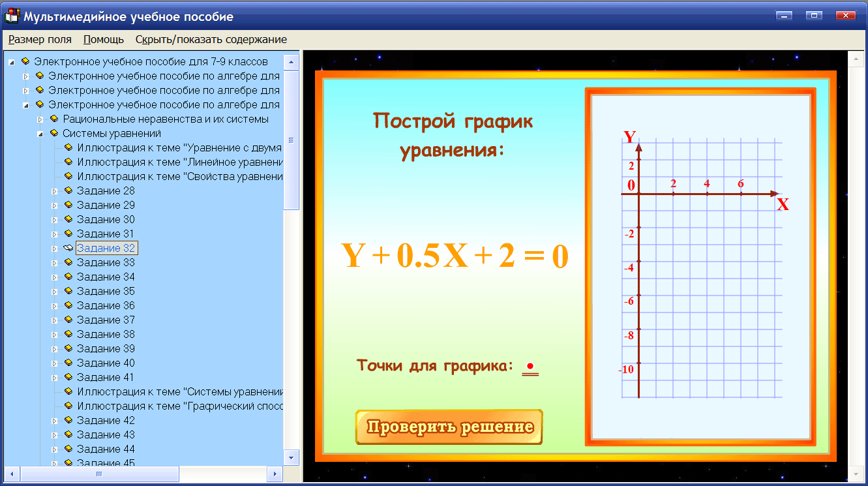Click the book icon next to the root 7-9 классов node
This screenshot has width=868, height=486.
click(x=26, y=61)
